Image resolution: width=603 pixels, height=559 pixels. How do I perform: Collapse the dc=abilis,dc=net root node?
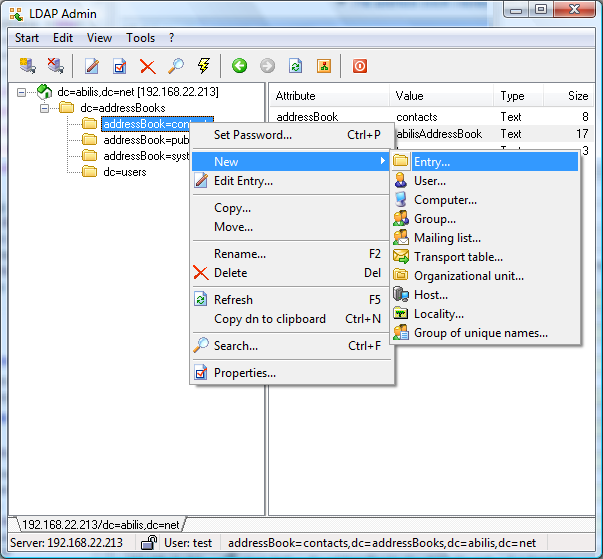coord(24,92)
